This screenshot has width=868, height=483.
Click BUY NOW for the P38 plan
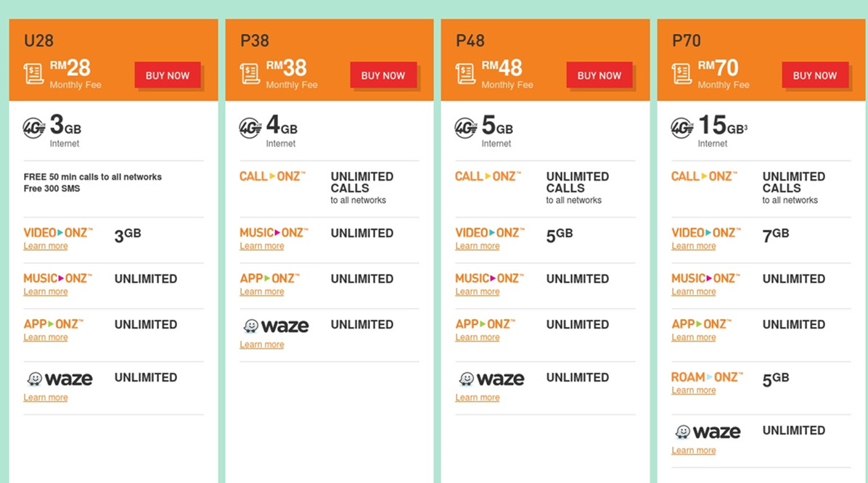[383, 75]
